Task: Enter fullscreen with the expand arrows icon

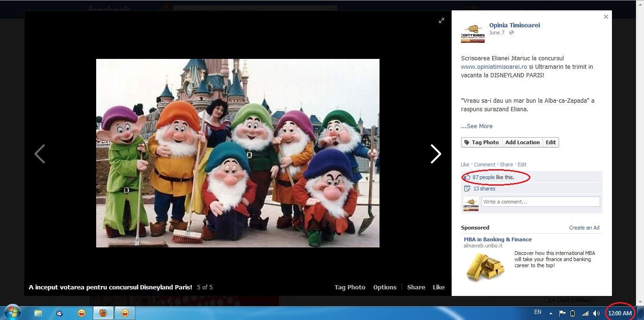Action: click(x=441, y=20)
